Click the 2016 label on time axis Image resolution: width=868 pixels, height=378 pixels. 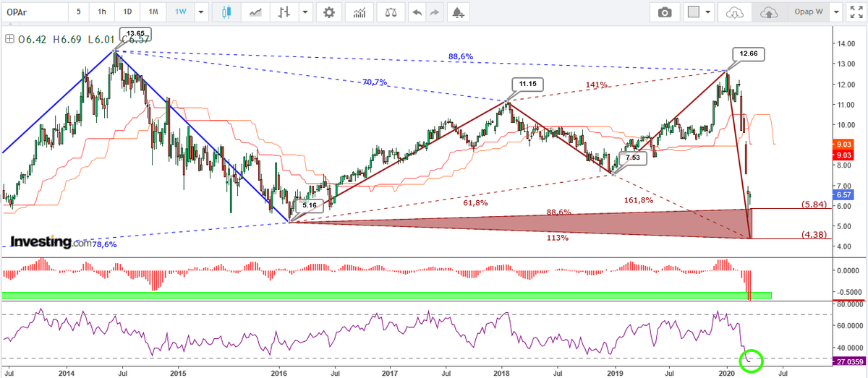pyautogui.click(x=279, y=372)
